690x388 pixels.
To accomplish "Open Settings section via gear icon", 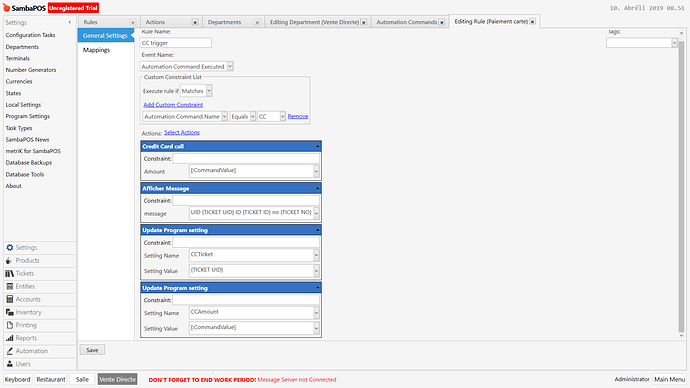I will pyautogui.click(x=10, y=248).
